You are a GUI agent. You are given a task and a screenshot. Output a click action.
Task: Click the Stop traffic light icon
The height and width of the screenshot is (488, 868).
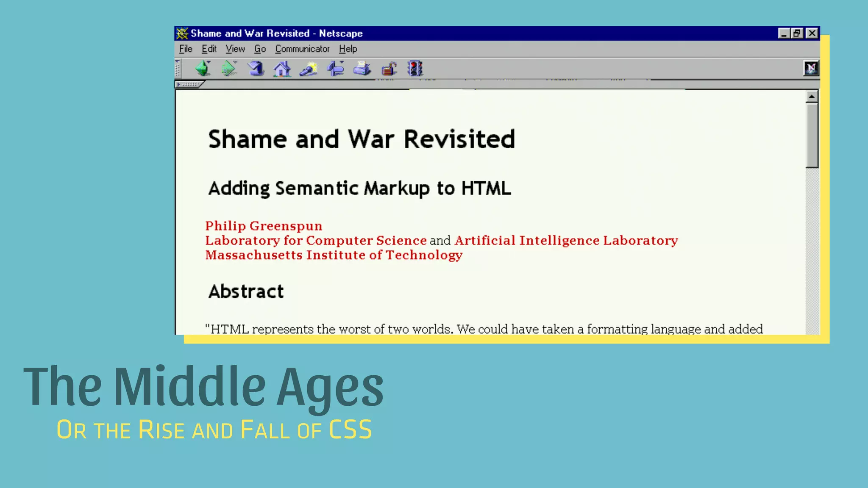point(415,68)
